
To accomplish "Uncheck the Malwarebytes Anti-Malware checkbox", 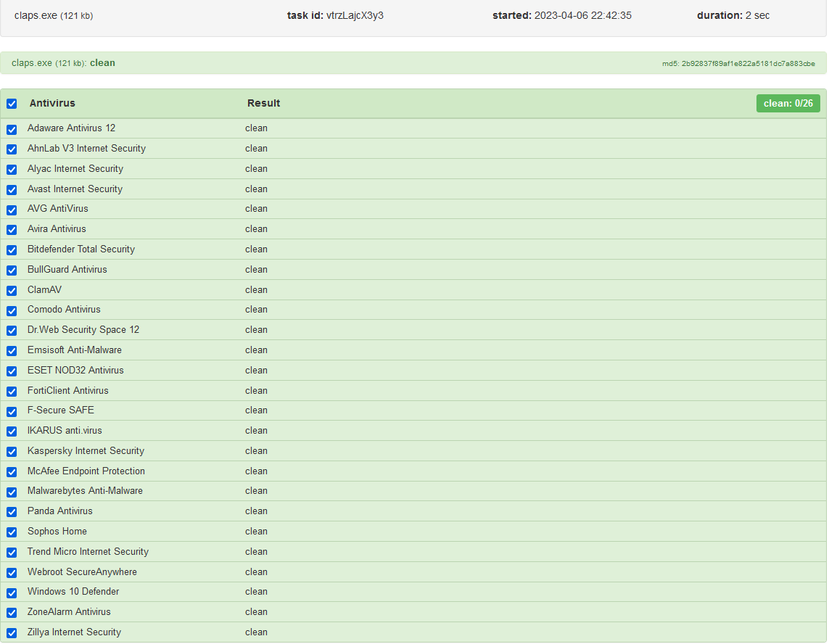I will (x=12, y=492).
